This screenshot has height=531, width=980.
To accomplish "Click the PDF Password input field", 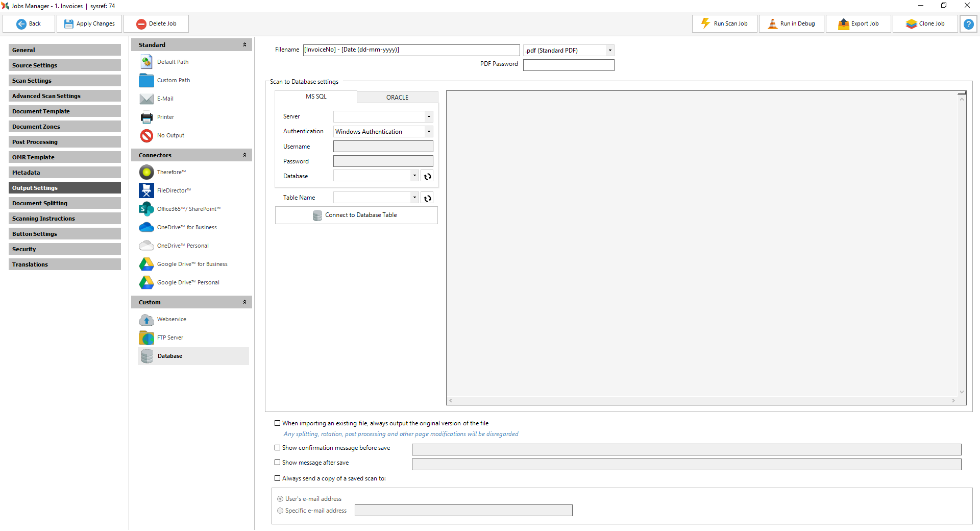I will pos(568,65).
